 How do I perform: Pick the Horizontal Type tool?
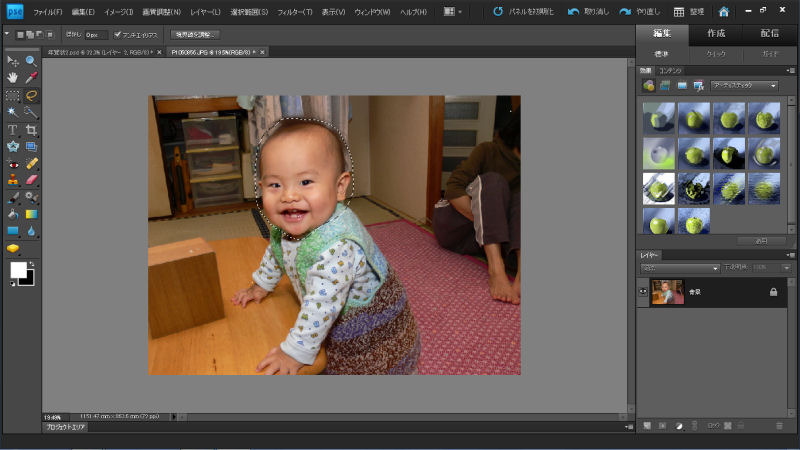click(x=13, y=130)
